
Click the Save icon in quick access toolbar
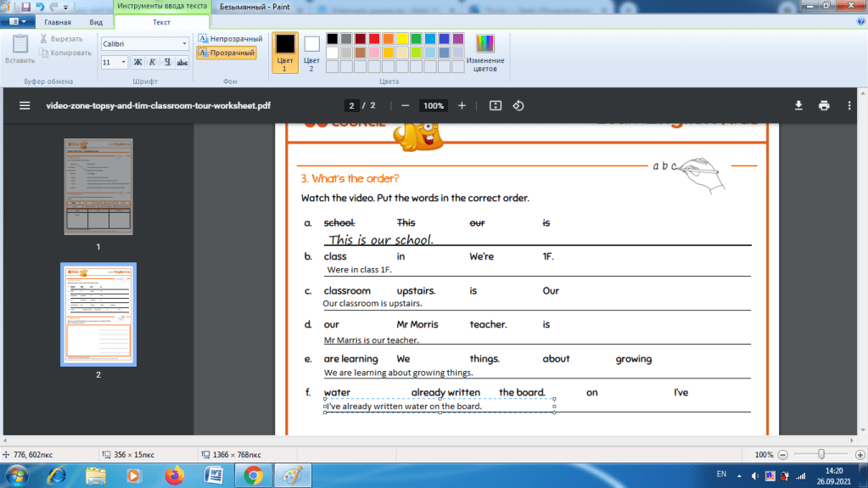pos(26,6)
